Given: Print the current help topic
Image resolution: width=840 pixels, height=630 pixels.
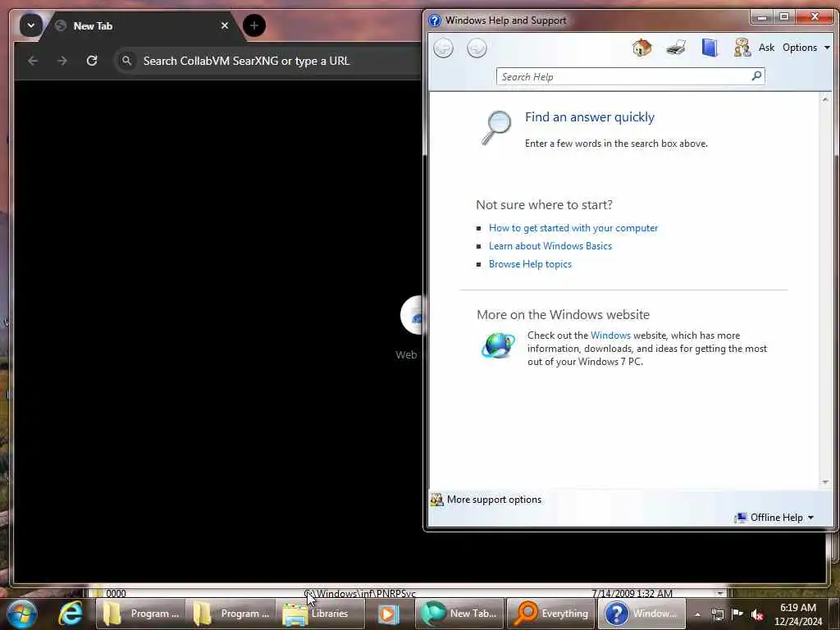Looking at the screenshot, I should click(676, 48).
